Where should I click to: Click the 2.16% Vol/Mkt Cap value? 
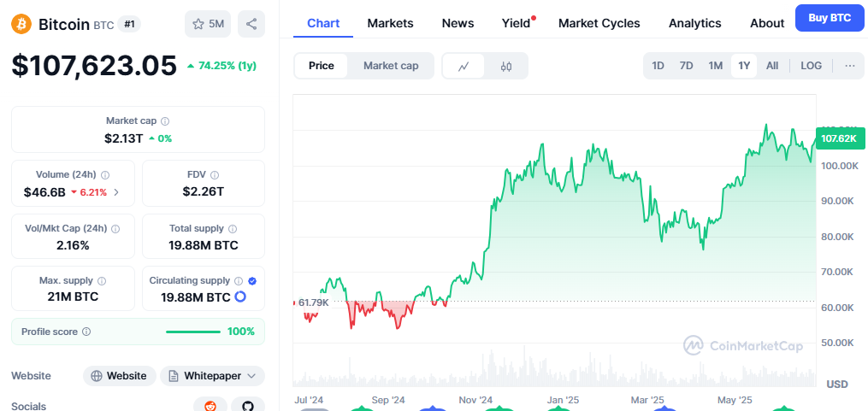pos(73,245)
